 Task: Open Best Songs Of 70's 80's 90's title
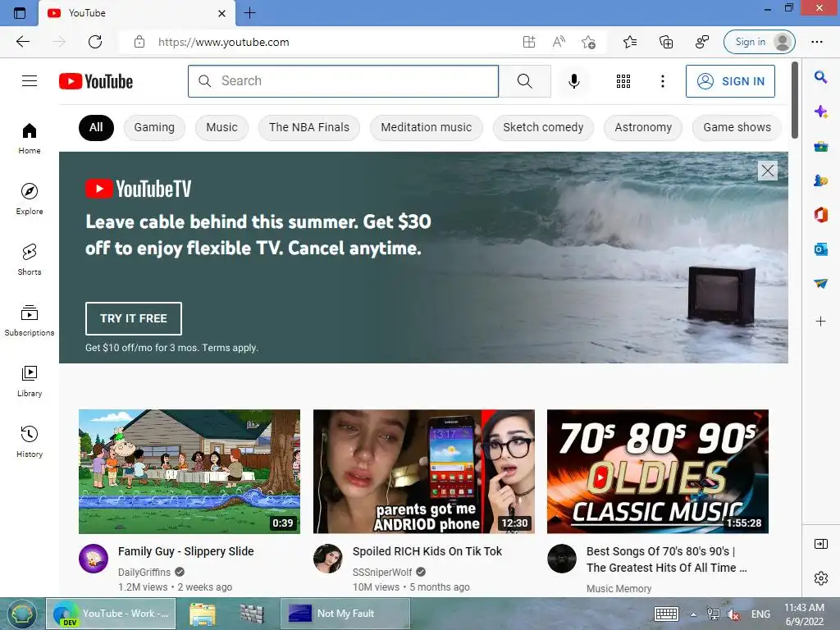tap(666, 559)
